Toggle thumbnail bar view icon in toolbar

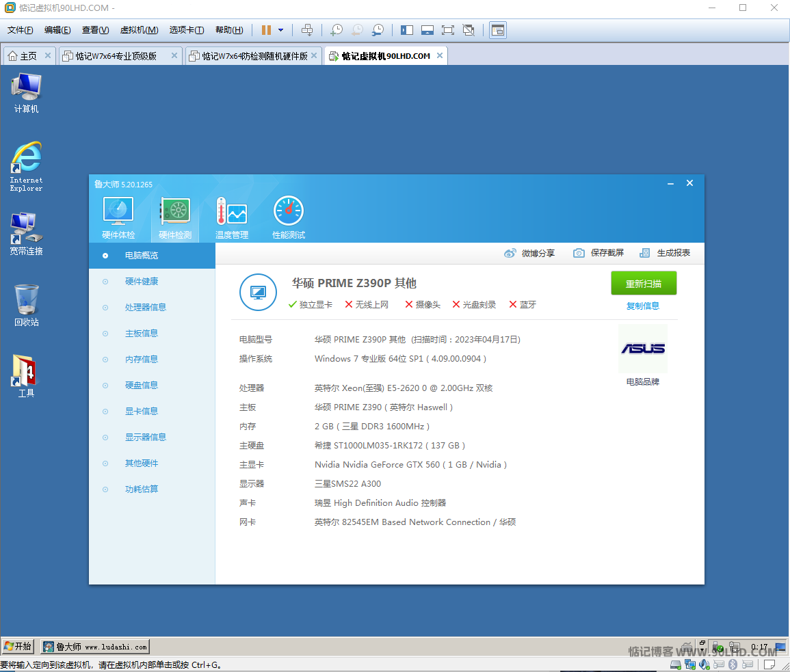(x=427, y=30)
